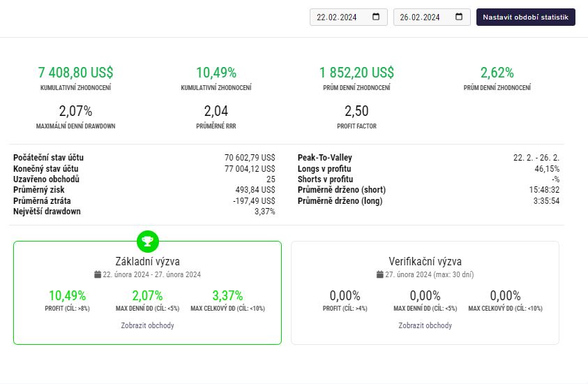The width and height of the screenshot is (588, 384).
Task: Click the 7 408,80 US$ cumulative value
Action: coord(76,73)
